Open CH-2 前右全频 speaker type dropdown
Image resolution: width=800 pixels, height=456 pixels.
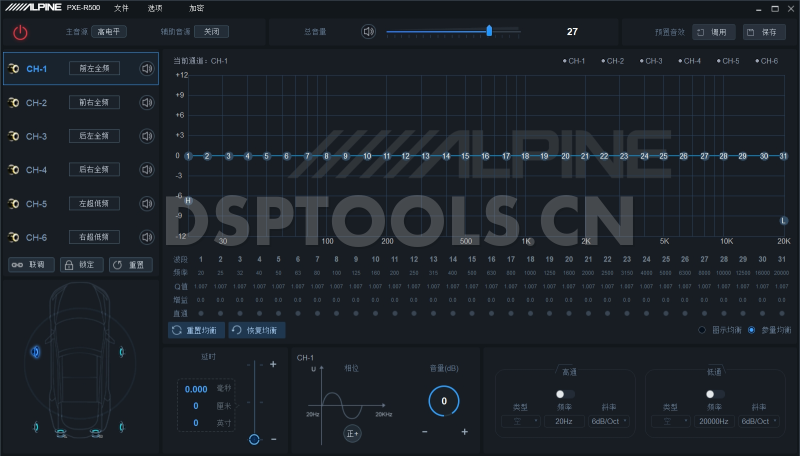point(94,103)
